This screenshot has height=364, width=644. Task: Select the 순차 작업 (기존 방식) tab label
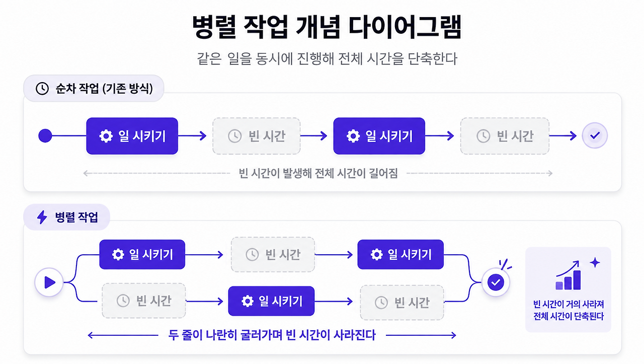tap(94, 89)
